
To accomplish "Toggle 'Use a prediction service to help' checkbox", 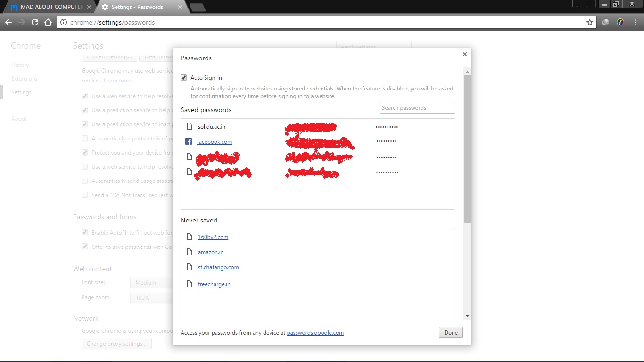I will click(84, 110).
